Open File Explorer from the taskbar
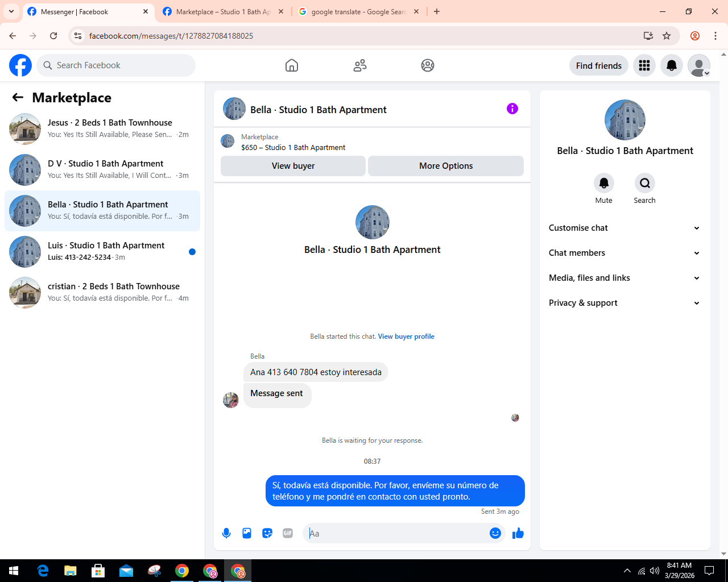This screenshot has width=728, height=582. coord(71,571)
